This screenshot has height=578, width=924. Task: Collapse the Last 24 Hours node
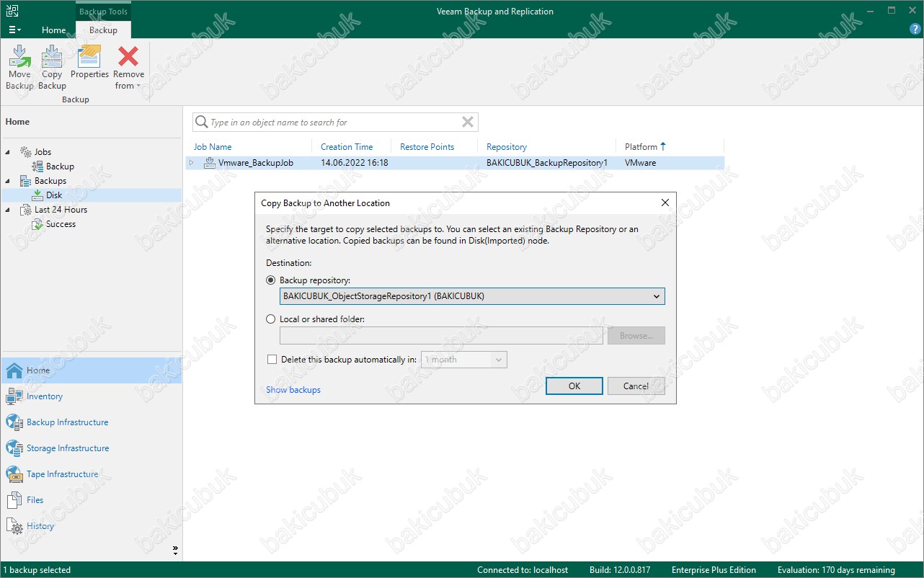(x=9, y=210)
